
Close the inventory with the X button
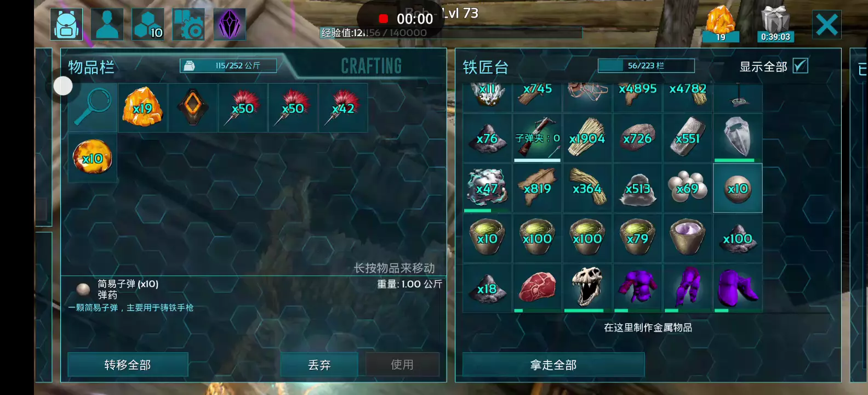[826, 25]
